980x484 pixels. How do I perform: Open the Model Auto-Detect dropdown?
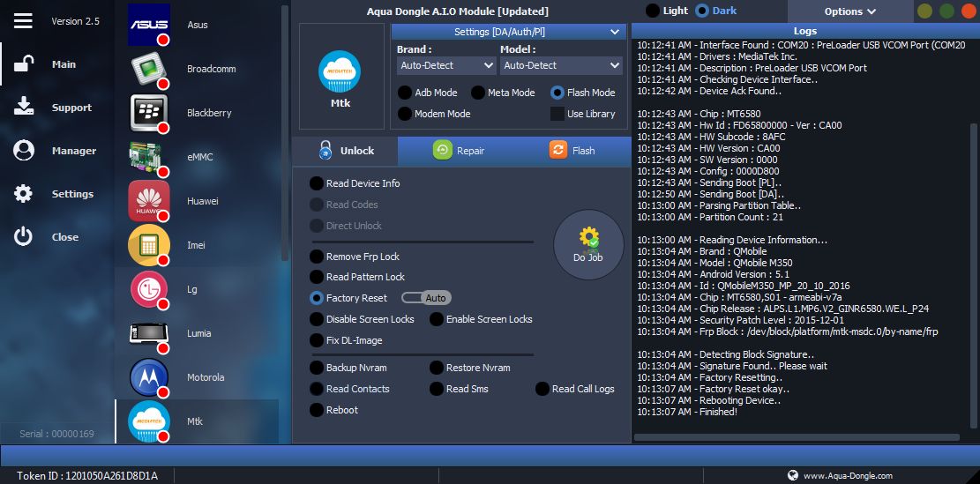[561, 65]
